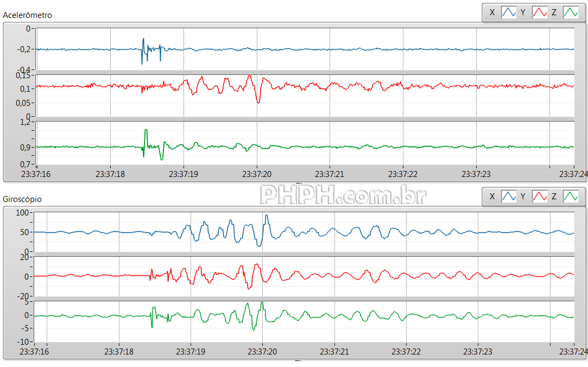The height and width of the screenshot is (367, 588).
Task: Select the X label in the Acelerômetro legend
Action: coord(492,12)
